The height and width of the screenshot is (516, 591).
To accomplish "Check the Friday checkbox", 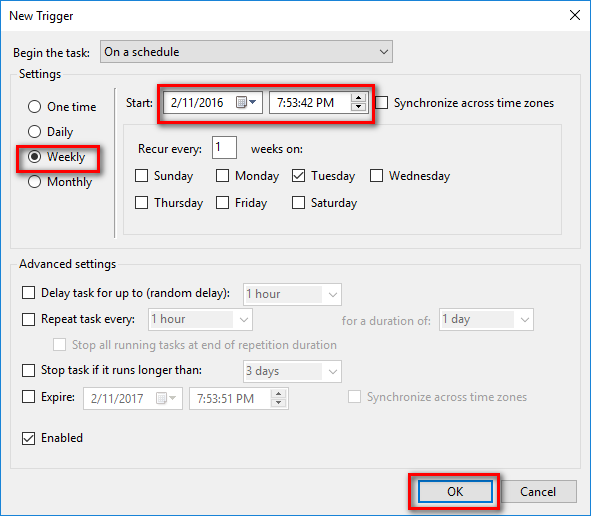I will point(222,203).
